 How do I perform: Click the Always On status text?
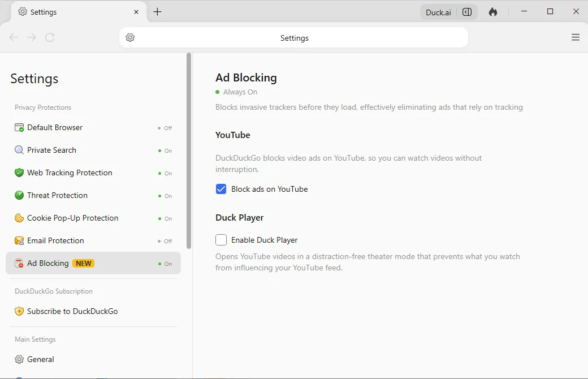pos(240,92)
